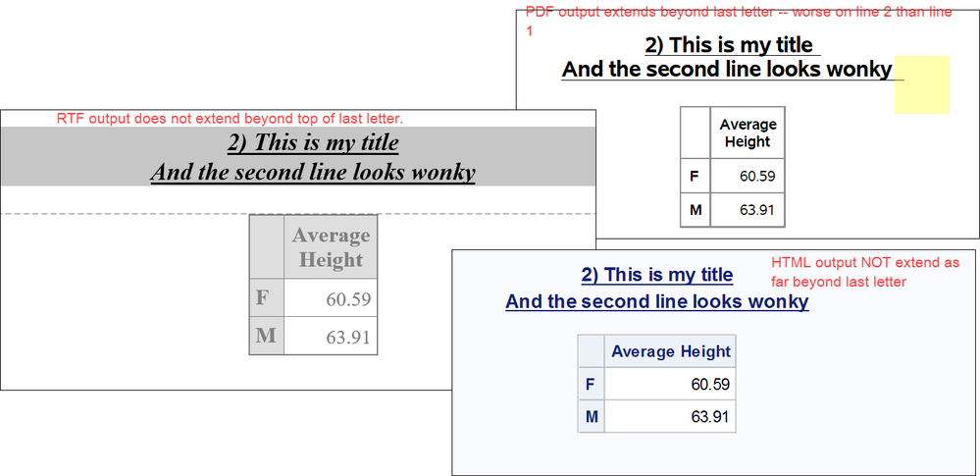Viewport: 980px width, 476px height.
Task: Select M row label in RTF table
Action: pyautogui.click(x=266, y=336)
